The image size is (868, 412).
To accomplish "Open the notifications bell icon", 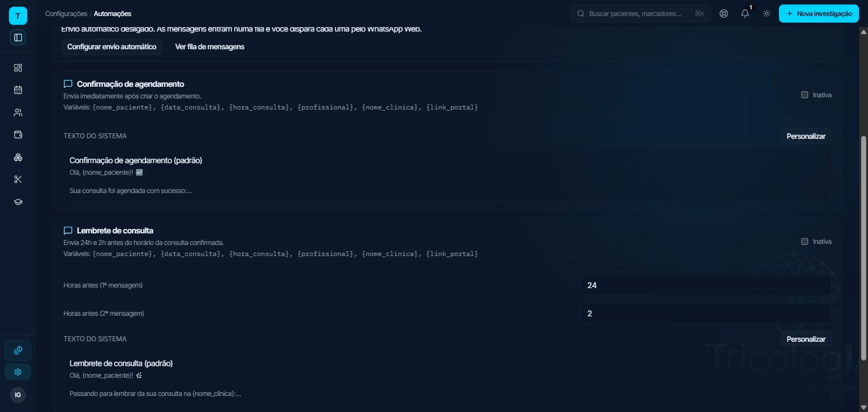I will 745,14.
